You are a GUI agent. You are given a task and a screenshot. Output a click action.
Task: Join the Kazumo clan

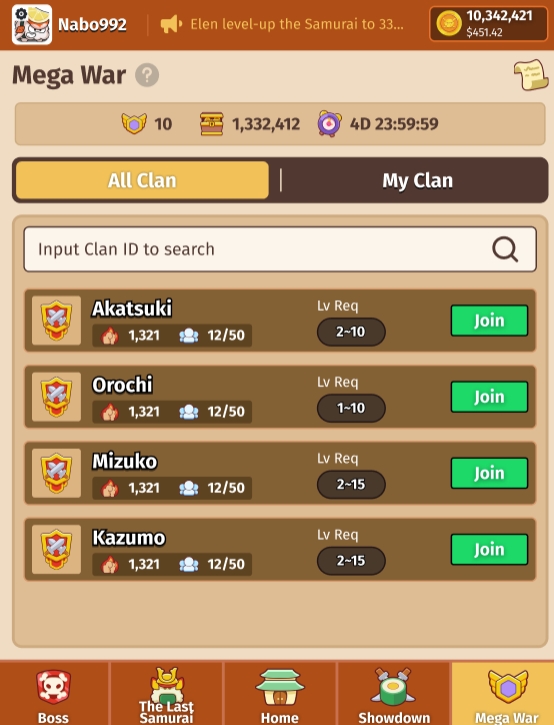(x=489, y=549)
